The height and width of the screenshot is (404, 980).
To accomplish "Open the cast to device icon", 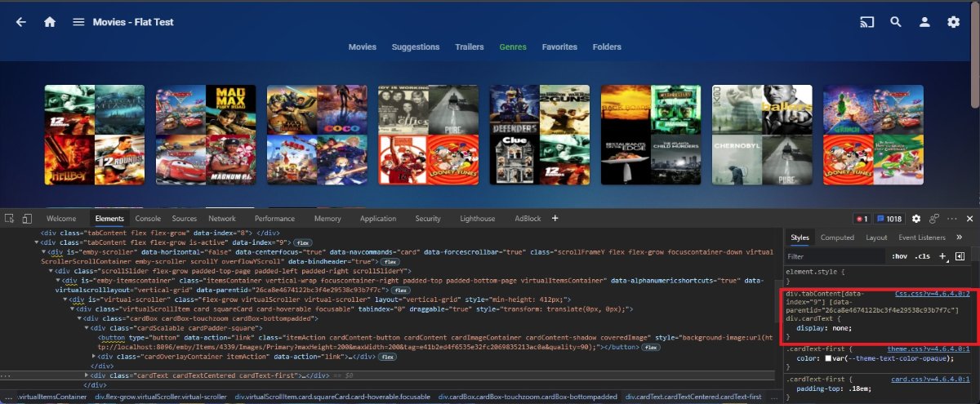I will click(867, 22).
